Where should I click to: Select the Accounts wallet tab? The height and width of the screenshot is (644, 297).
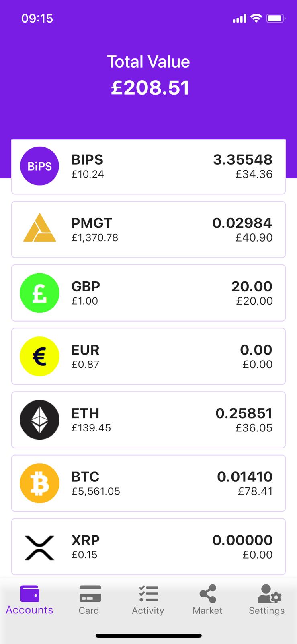(x=29, y=600)
